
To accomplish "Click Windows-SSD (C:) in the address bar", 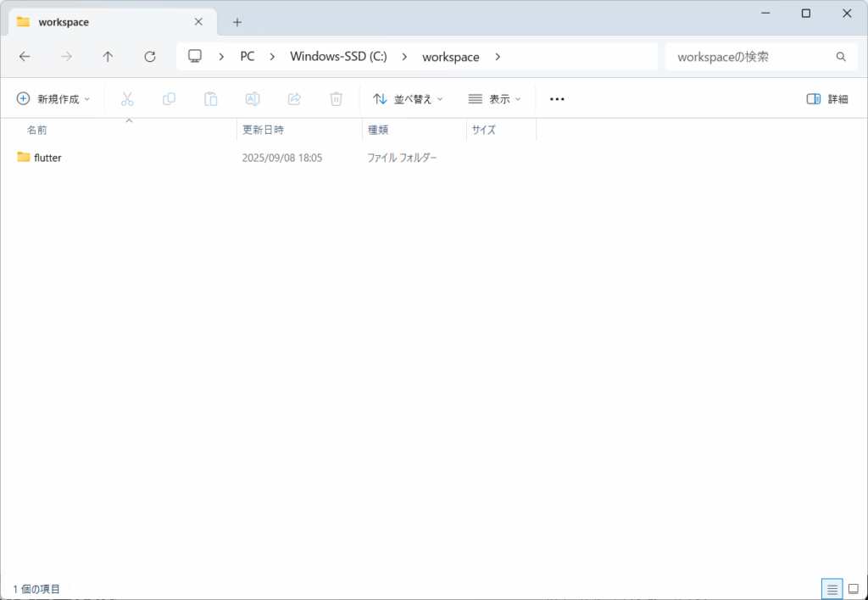I will coord(338,57).
